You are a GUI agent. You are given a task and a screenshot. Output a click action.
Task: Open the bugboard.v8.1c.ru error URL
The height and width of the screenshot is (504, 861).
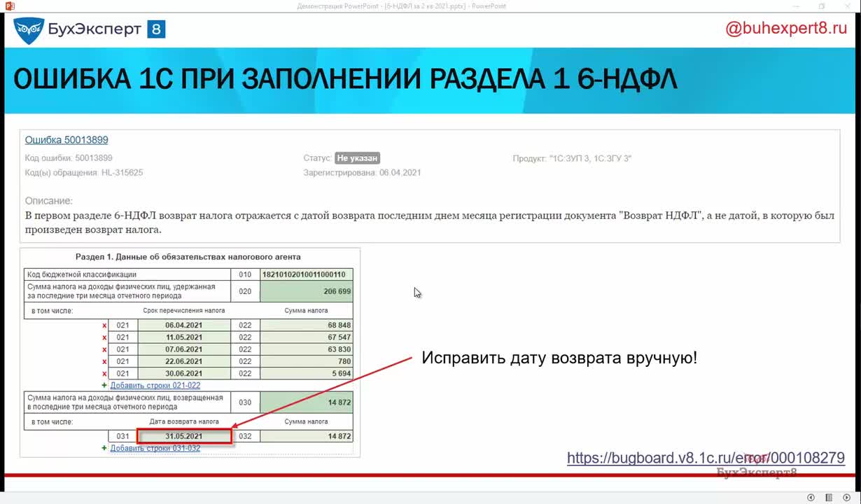(706, 458)
